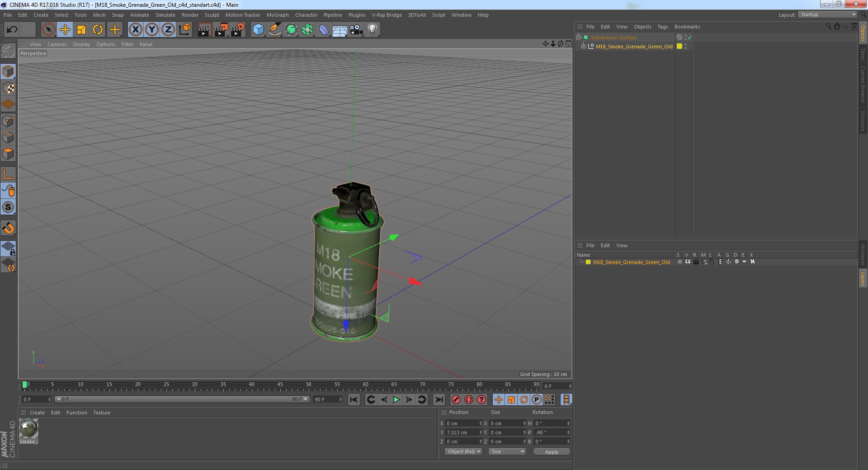Screen dimensions: 868x470
Task: Open the spline Pen tool
Action: point(274,30)
